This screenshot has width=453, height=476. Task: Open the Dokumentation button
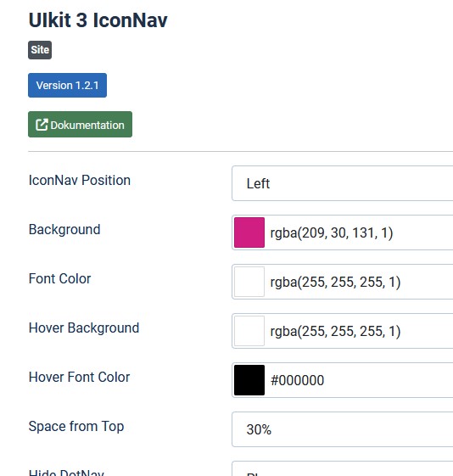tap(80, 125)
